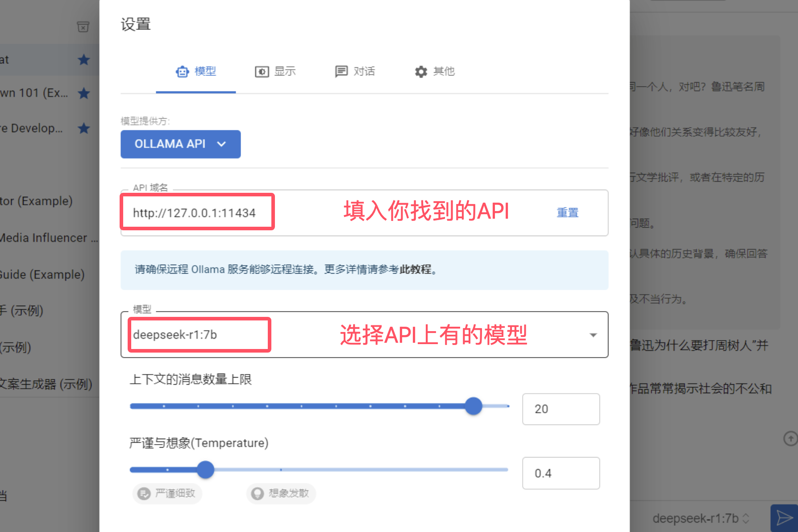This screenshot has width=798, height=532.
Task: Unfavorite the 're Develop…' conversation
Action: [84, 128]
